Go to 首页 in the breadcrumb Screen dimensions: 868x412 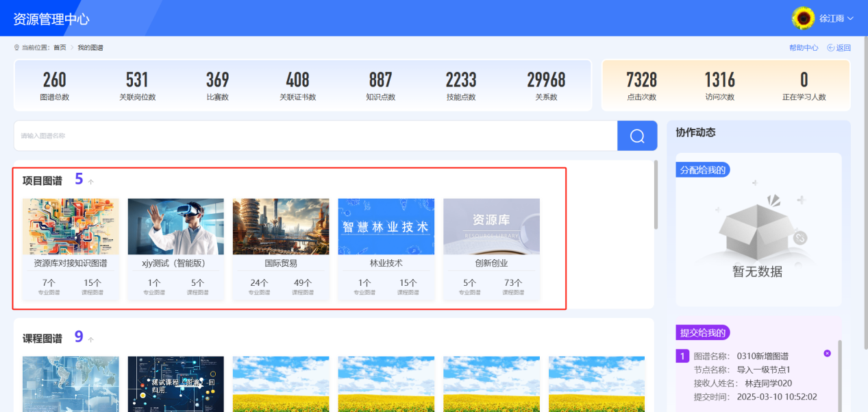(60, 48)
